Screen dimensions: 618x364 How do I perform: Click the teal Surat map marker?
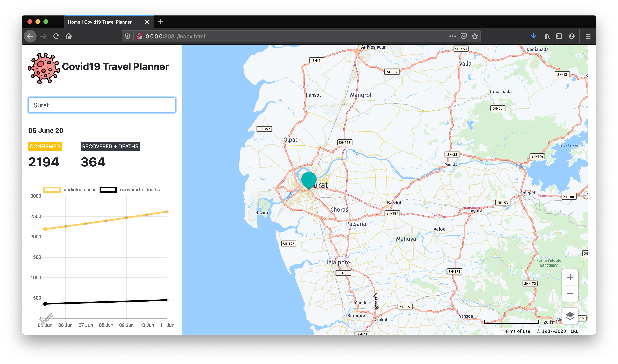point(309,180)
